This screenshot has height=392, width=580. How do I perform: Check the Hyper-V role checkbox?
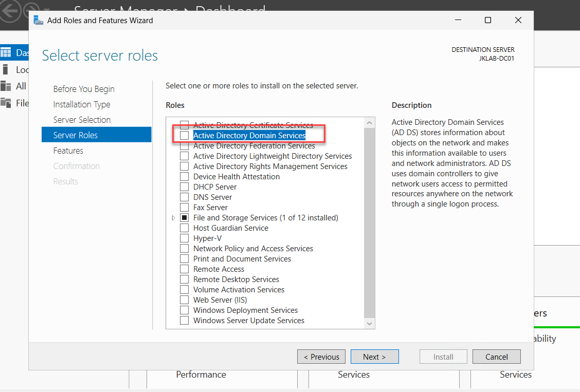(x=184, y=238)
